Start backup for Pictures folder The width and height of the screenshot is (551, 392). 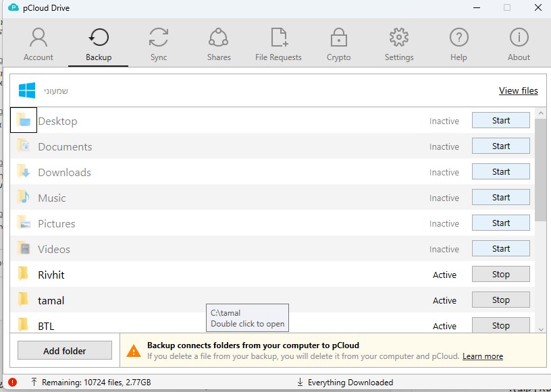500,223
